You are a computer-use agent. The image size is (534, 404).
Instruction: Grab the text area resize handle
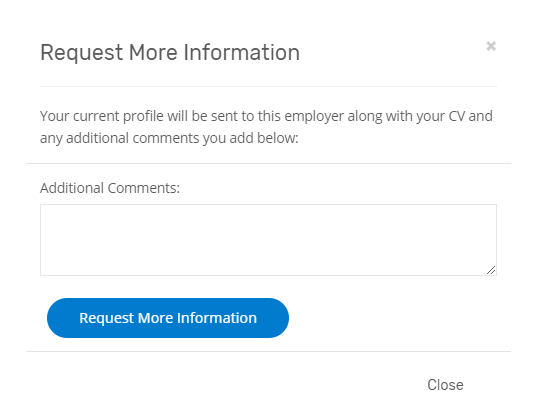(x=491, y=270)
